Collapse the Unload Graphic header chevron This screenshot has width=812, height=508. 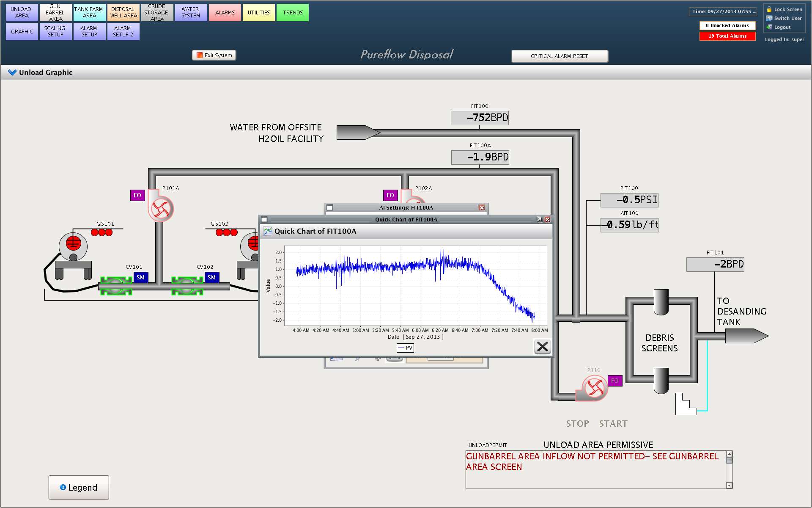[x=12, y=72]
